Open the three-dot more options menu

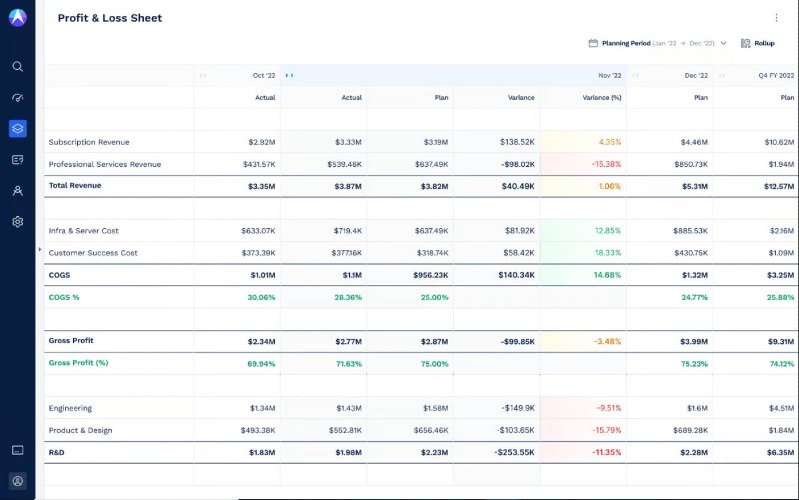coord(776,18)
